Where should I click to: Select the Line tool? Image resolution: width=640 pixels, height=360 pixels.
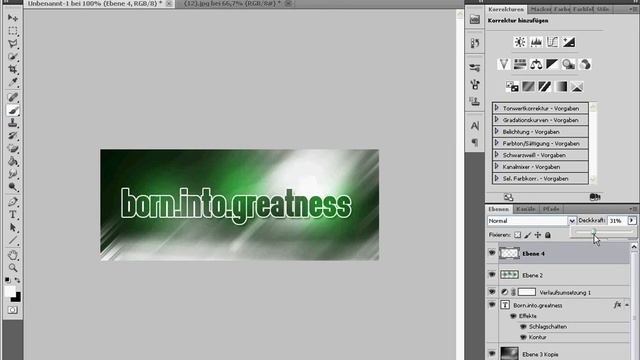tap(13, 240)
